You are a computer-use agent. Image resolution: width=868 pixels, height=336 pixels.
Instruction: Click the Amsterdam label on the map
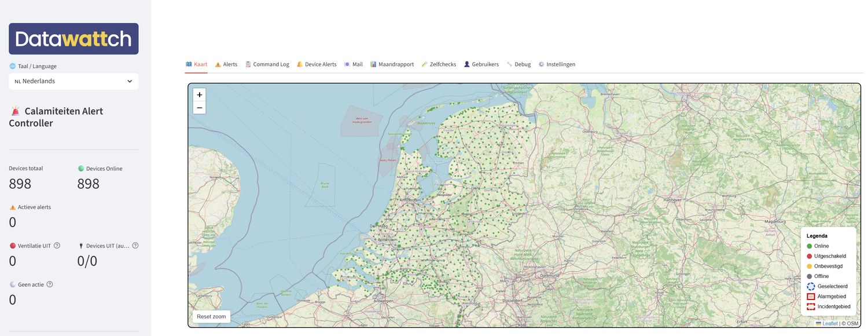coord(409,200)
